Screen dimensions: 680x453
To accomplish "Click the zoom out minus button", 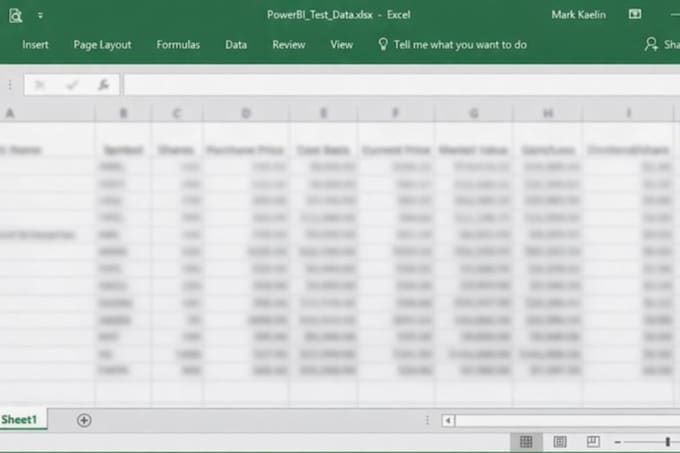I will 618,442.
